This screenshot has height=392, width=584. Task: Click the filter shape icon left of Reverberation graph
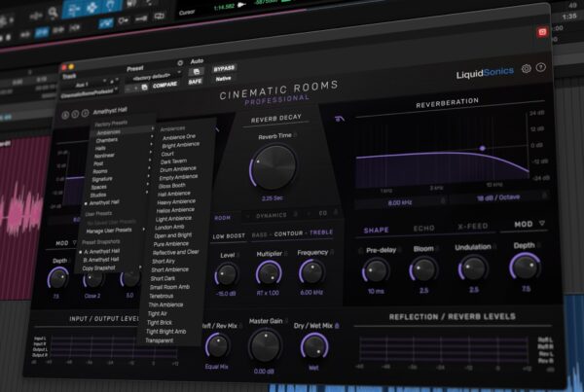(x=340, y=119)
